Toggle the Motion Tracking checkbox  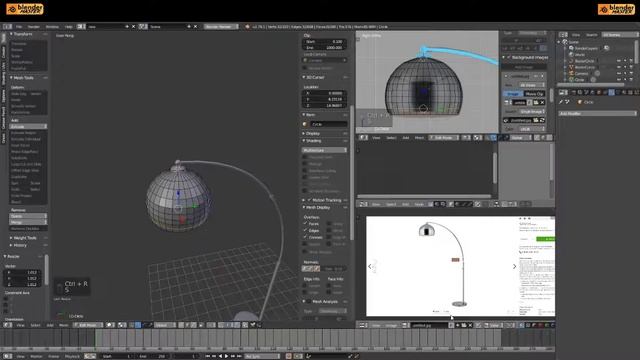coord(309,200)
